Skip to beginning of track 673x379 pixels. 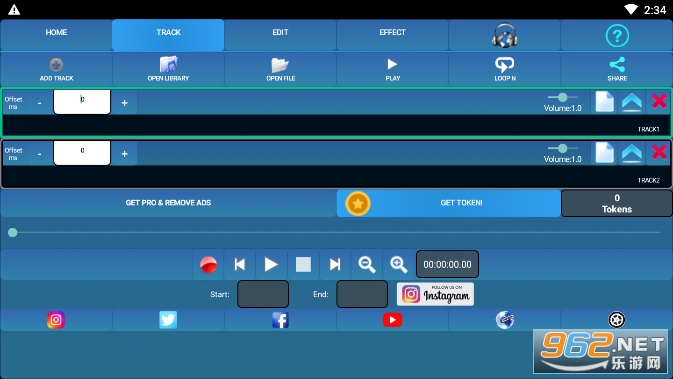[x=239, y=264]
